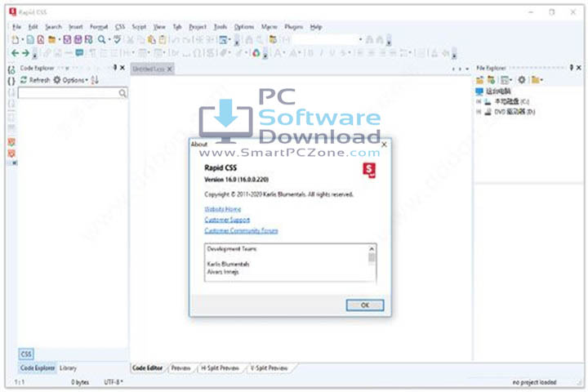The width and height of the screenshot is (588, 392).
Task: Click the magnifier Search icon in toolbar
Action: (x=101, y=39)
